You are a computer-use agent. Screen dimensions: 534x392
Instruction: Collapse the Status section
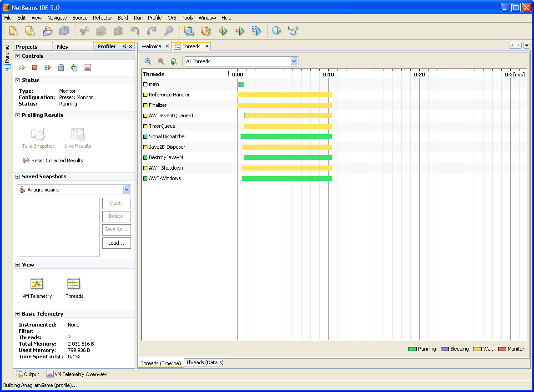(x=17, y=80)
